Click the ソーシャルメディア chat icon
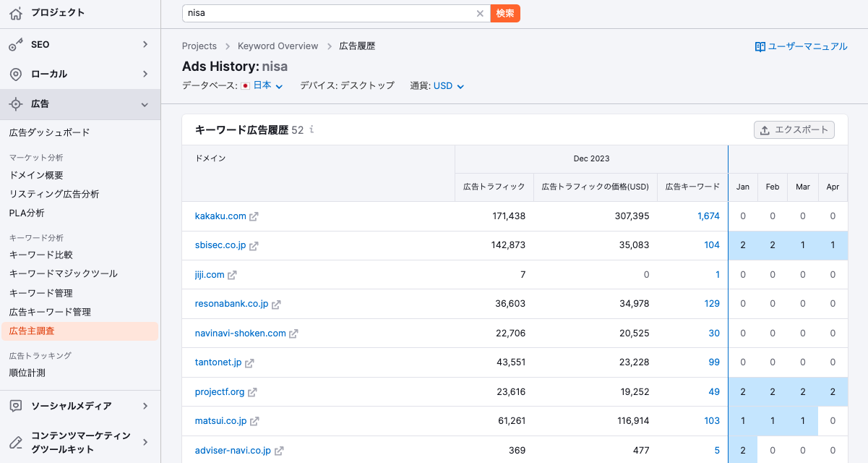Viewport: 868px width, 463px height. pyautogui.click(x=16, y=406)
